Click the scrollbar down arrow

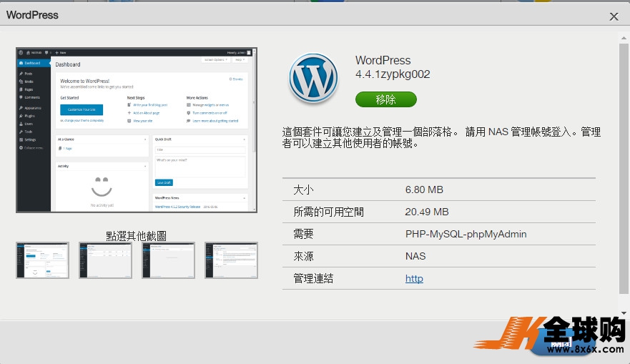tap(624, 313)
